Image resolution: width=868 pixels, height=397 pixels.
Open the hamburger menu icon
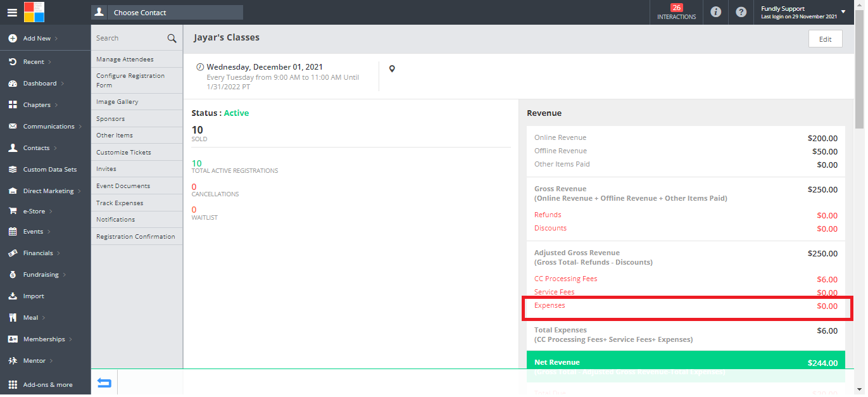(x=12, y=12)
